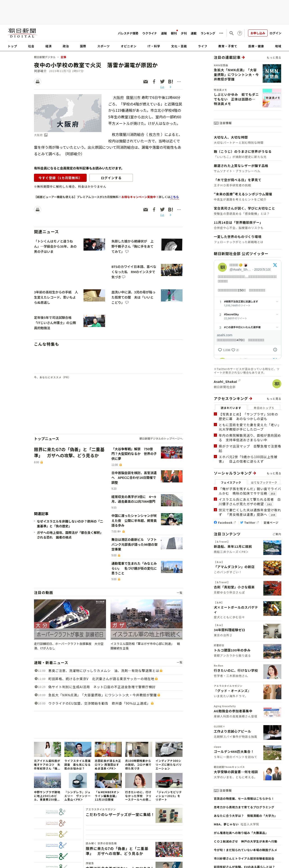Open comments icon beside BTSのカワイイ日本語 story

coord(124,277)
